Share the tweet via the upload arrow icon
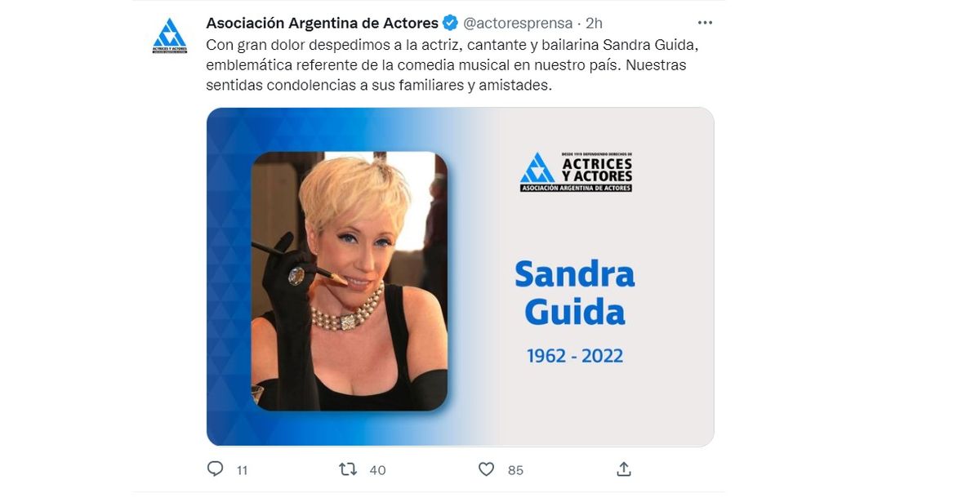This screenshot has width=980, height=502. click(624, 469)
